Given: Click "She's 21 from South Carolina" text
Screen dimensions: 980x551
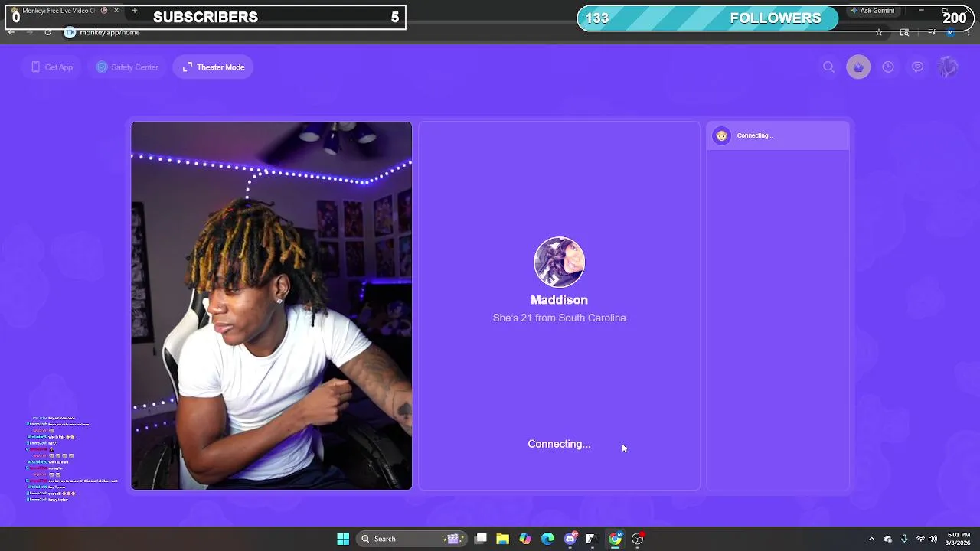Looking at the screenshot, I should pyautogui.click(x=559, y=318).
